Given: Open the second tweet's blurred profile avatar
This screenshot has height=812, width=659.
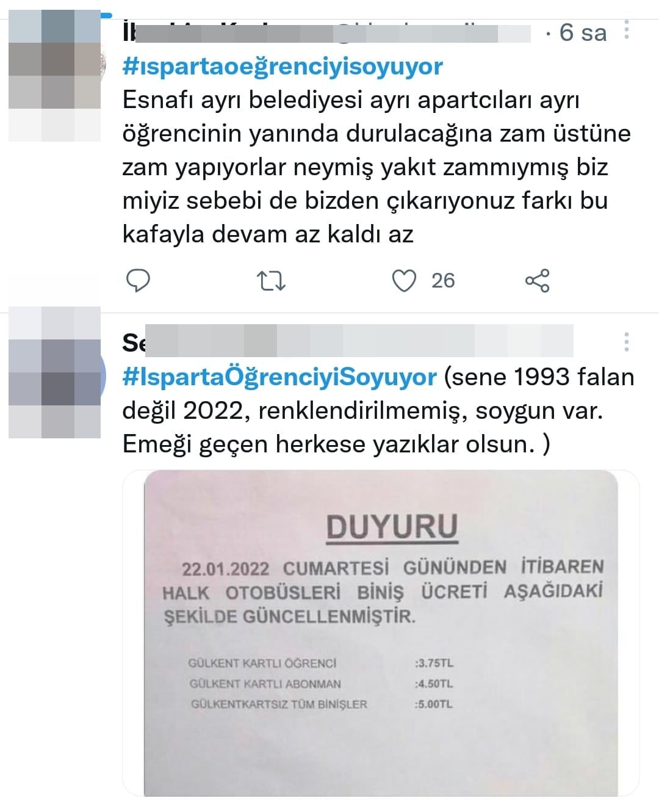Looking at the screenshot, I should pos(54,372).
